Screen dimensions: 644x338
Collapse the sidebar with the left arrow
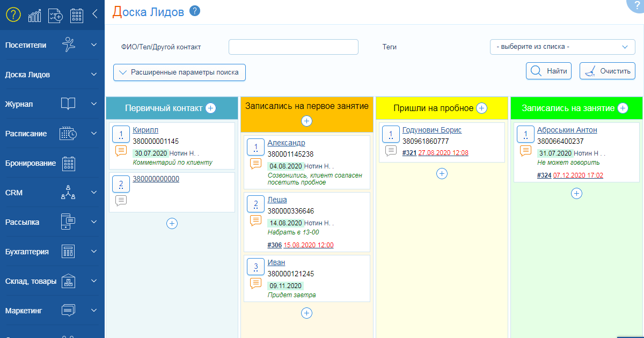[95, 14]
